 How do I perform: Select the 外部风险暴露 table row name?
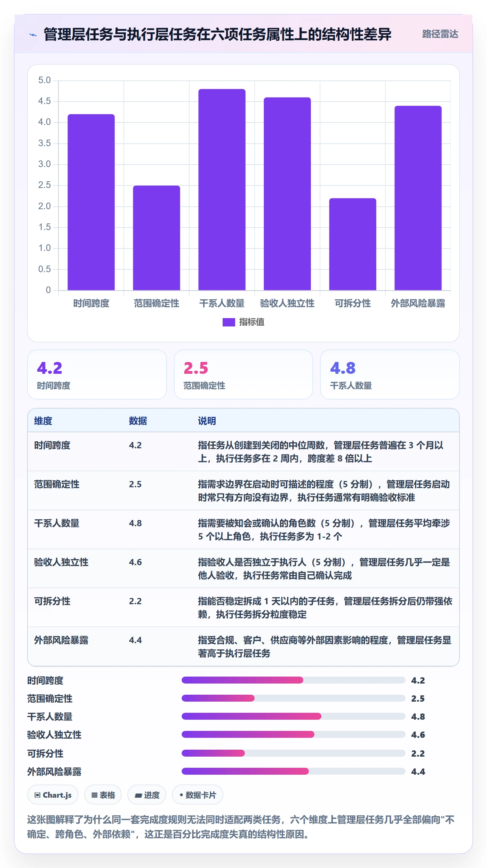pyautogui.click(x=61, y=640)
